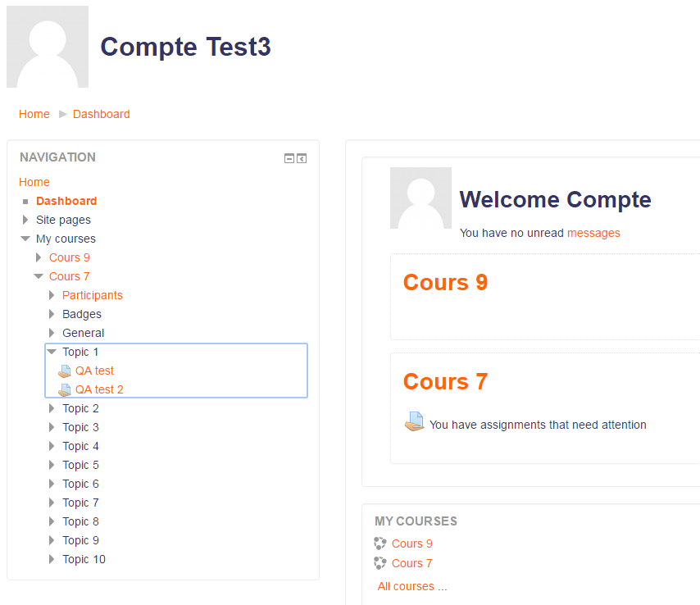
Task: Click the header profile avatar picture
Action: [x=48, y=47]
